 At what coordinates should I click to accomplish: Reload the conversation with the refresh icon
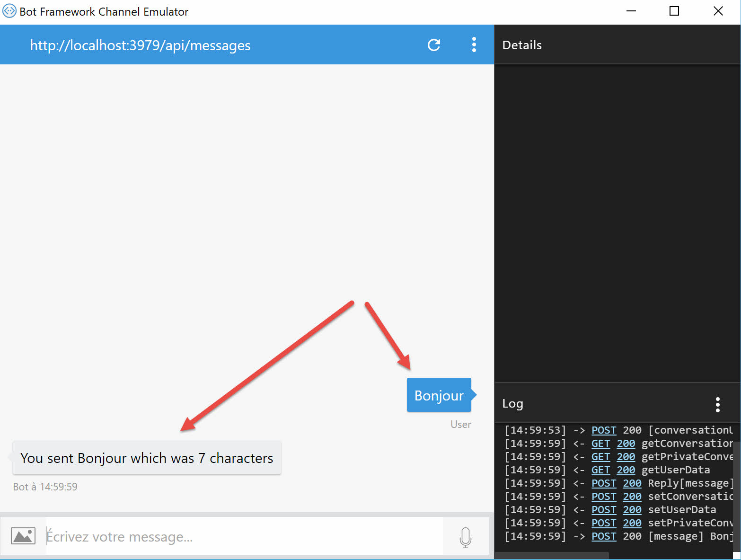click(434, 45)
